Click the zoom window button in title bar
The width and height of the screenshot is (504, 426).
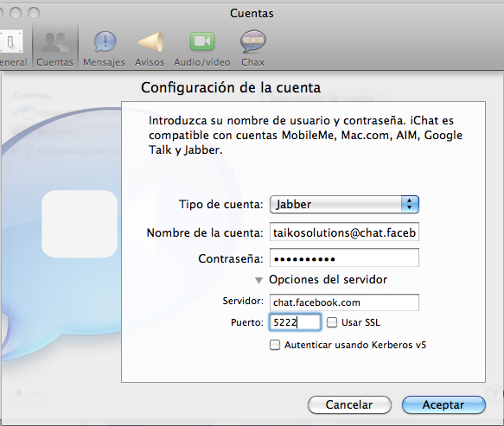point(34,13)
